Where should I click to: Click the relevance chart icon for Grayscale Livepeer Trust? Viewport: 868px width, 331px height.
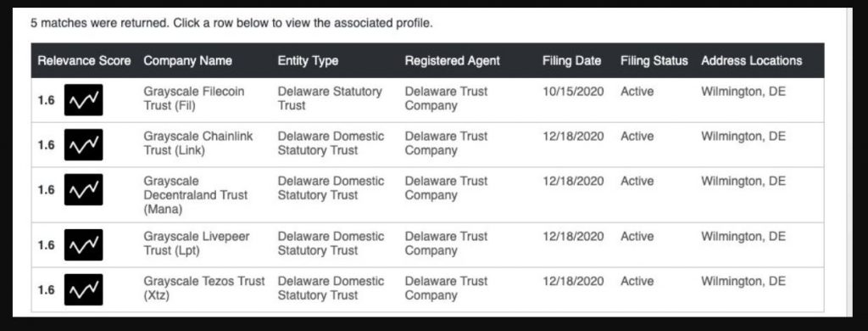point(83,245)
